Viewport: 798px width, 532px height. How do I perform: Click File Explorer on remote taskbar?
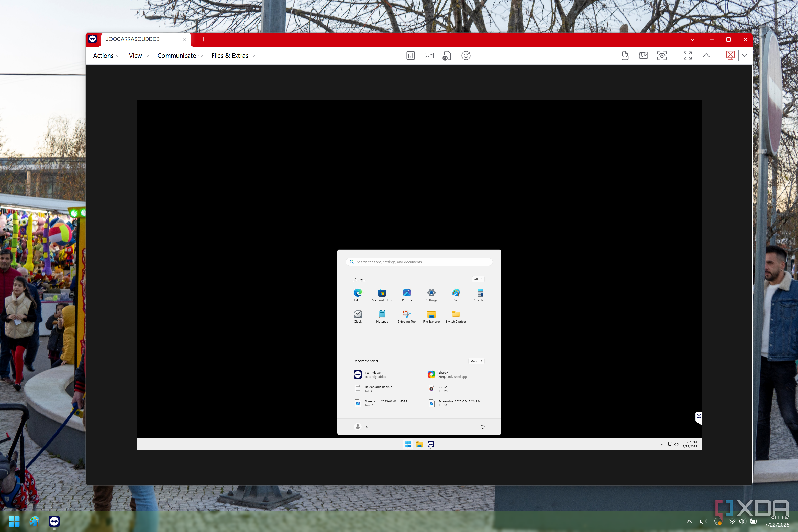pos(419,445)
